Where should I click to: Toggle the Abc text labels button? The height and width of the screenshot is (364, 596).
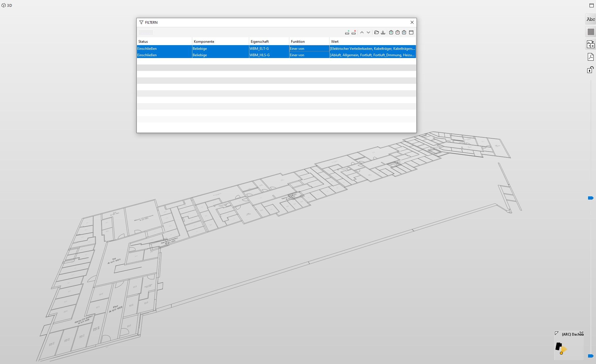pyautogui.click(x=590, y=19)
